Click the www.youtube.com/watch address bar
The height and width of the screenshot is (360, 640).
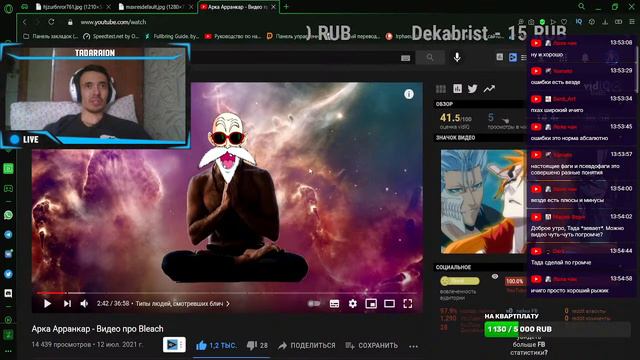pos(113,22)
